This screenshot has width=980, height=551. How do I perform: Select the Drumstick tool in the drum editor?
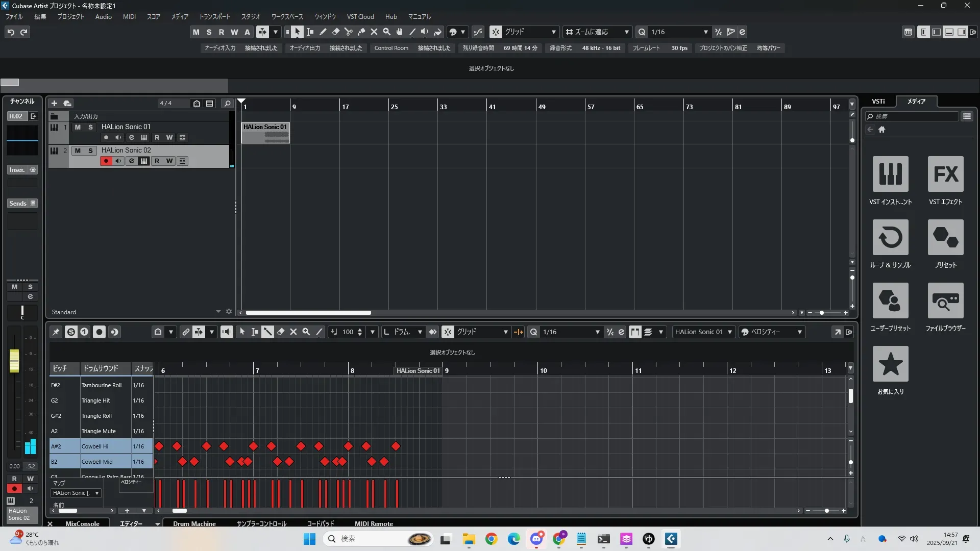267,332
